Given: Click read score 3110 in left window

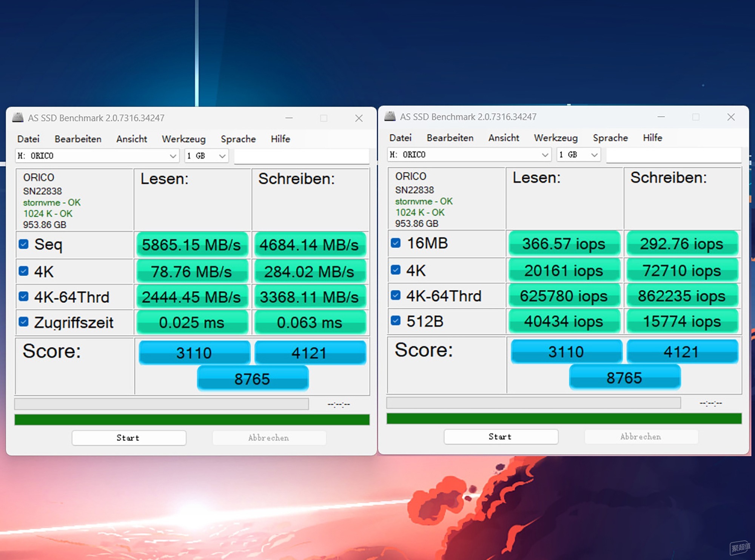Looking at the screenshot, I should coord(194,353).
